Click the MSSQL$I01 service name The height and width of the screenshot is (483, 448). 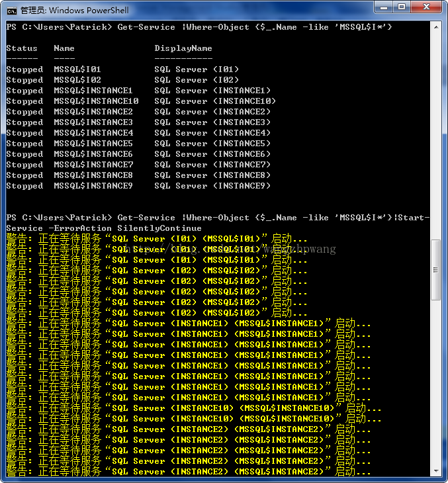pyautogui.click(x=77, y=69)
